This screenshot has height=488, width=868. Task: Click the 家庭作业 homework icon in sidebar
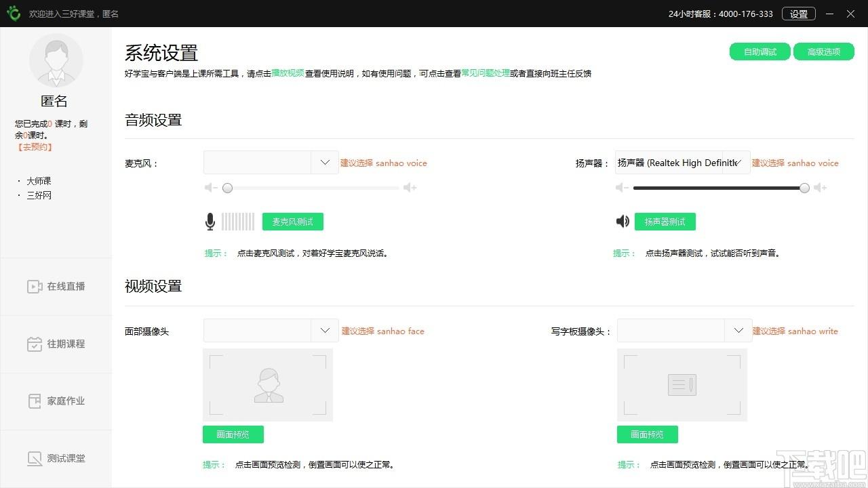point(35,401)
